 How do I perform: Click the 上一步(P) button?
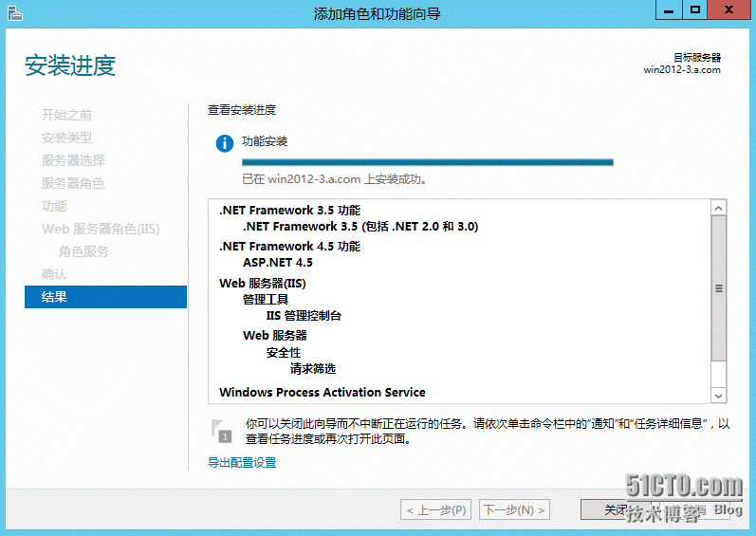pyautogui.click(x=435, y=510)
